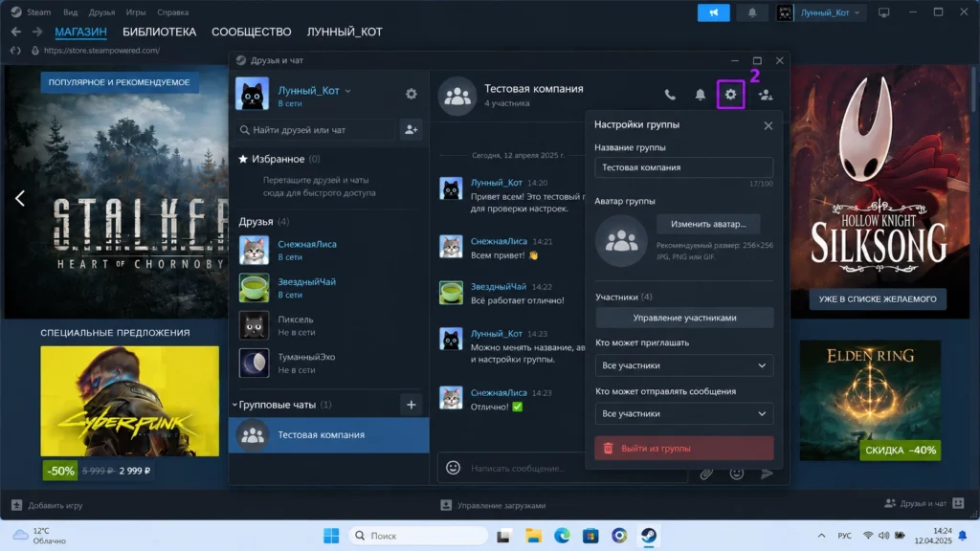Collapse Избранное section header
Screen dimensions: 980x551
[x=278, y=159]
